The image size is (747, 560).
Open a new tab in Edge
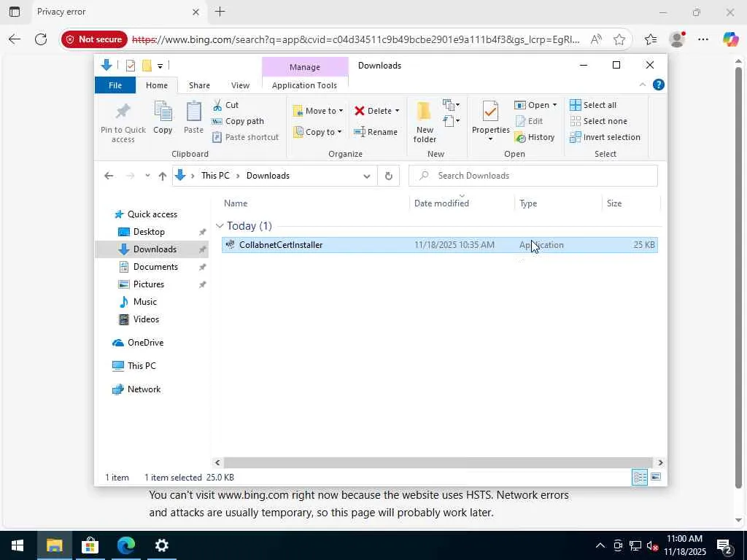coord(220,12)
